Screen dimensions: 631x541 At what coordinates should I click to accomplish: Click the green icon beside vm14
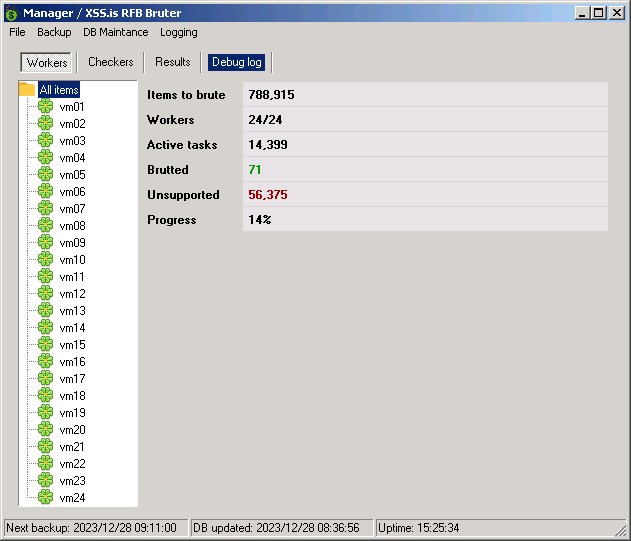(x=45, y=327)
